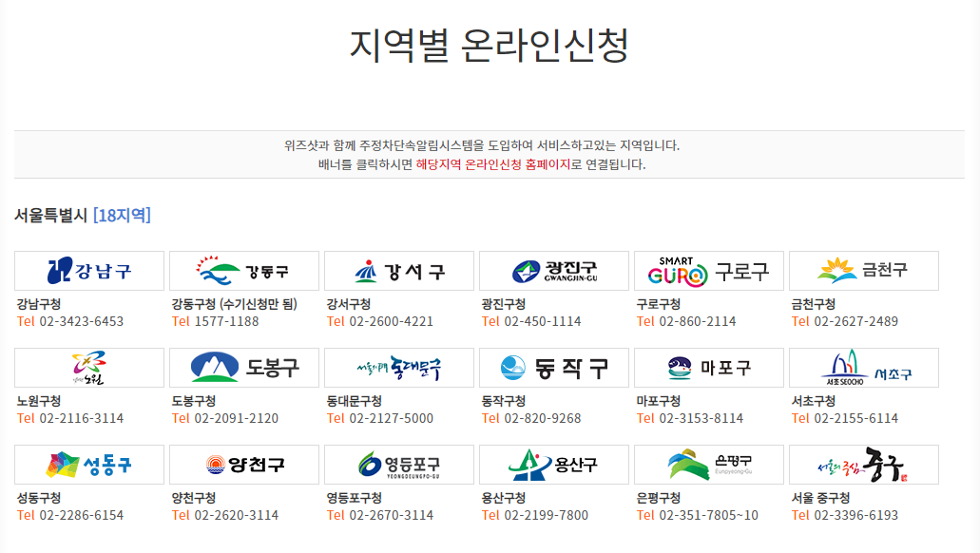This screenshot has width=980, height=553.
Task: Open the Dongjak-gu logo banner
Action: pyautogui.click(x=553, y=368)
